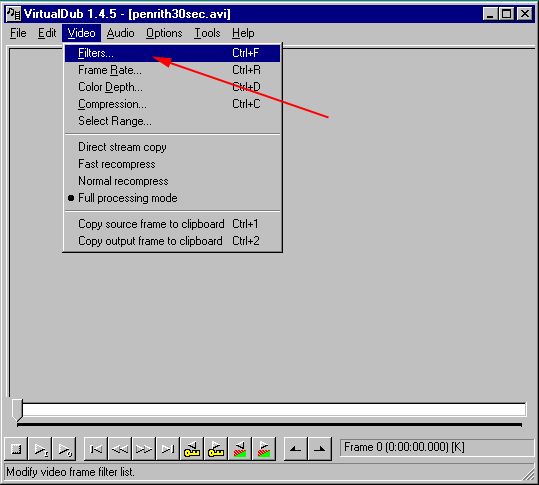Screen dimensions: 539x485
Task: Go to previous keyframe key icon
Action: point(192,449)
